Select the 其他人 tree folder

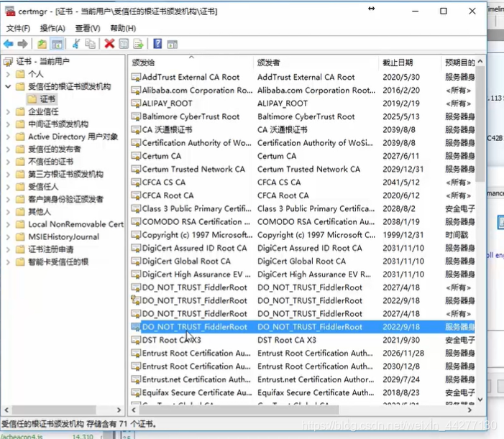40,212
